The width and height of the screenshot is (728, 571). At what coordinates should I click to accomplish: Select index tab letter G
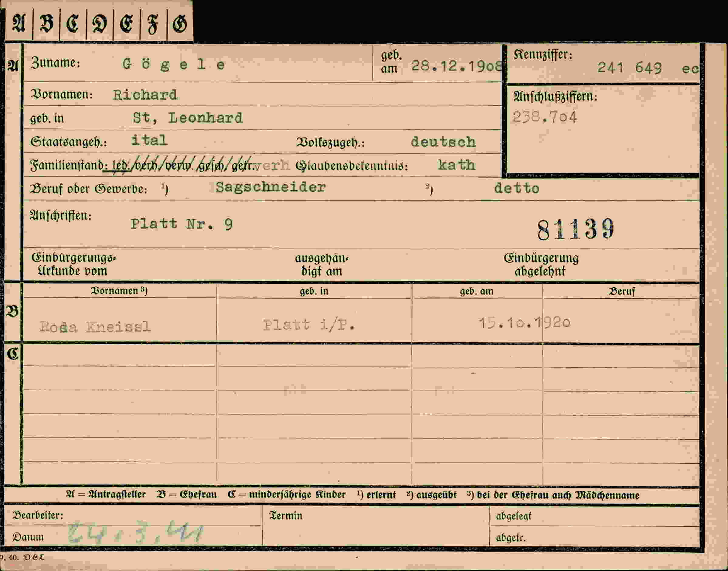[180, 24]
